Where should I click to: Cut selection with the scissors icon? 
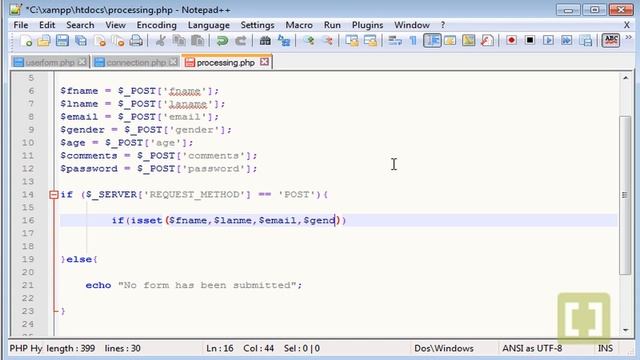[160, 41]
